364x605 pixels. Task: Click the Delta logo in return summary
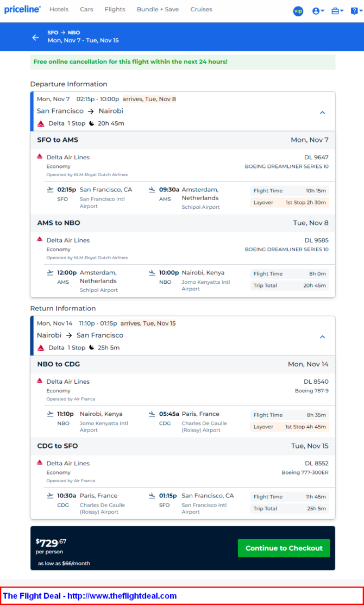pos(41,348)
